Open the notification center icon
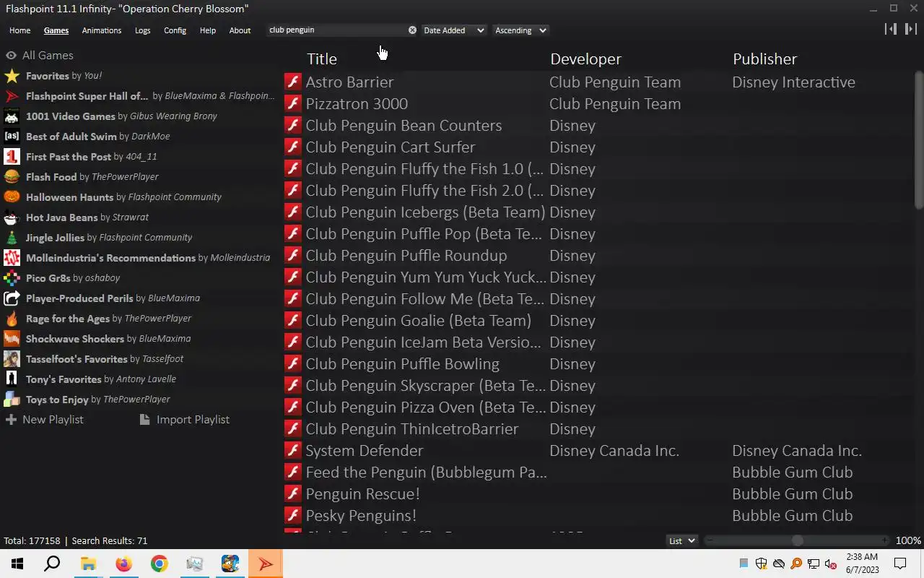The width and height of the screenshot is (924, 578). pyautogui.click(x=900, y=564)
